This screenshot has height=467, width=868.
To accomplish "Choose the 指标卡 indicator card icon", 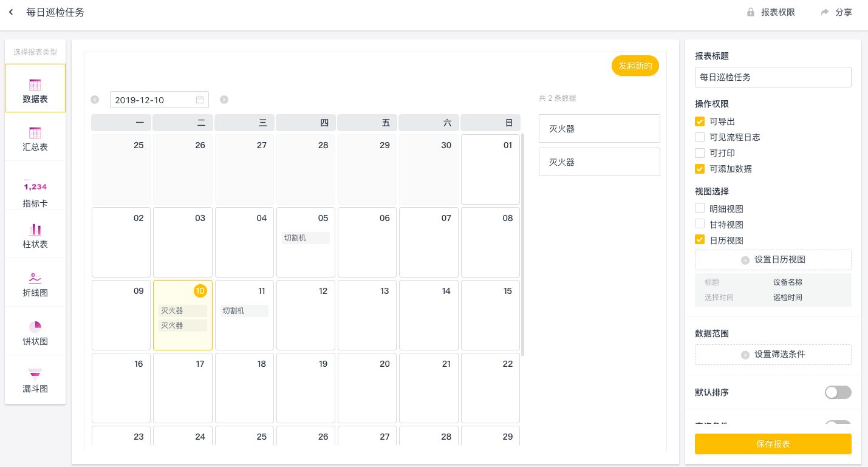I will click(35, 186).
